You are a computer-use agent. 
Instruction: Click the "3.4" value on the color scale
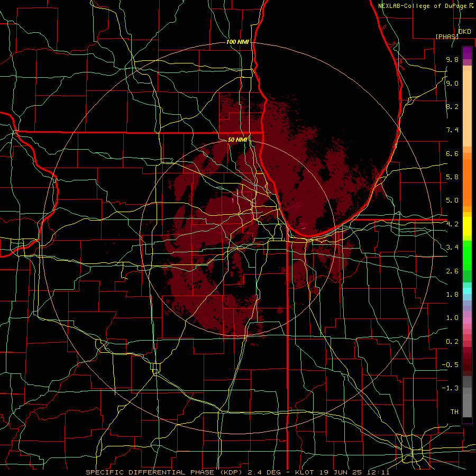click(452, 248)
